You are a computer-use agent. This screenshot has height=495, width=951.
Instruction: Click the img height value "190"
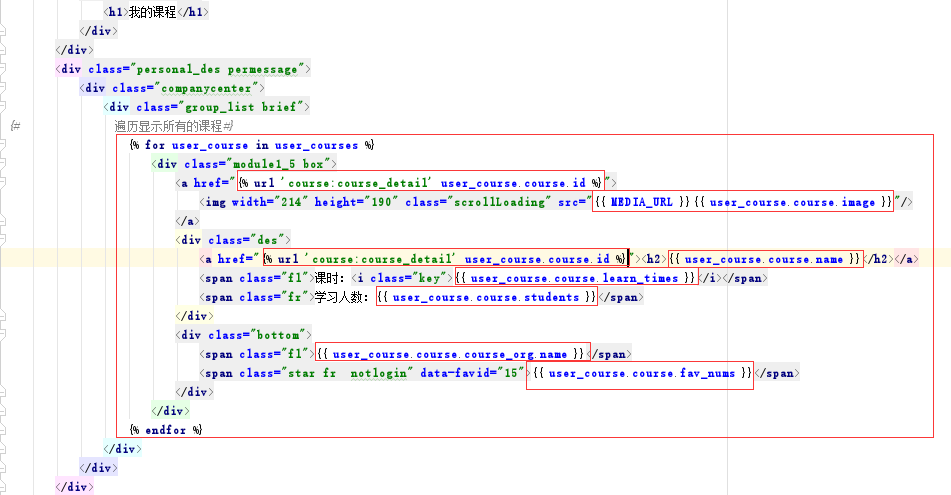point(381,202)
